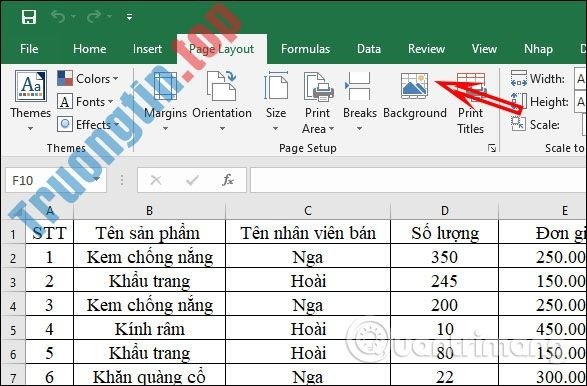Image resolution: width=587 pixels, height=386 pixels.
Task: Click cell 'Số lượng'
Action: (x=444, y=232)
